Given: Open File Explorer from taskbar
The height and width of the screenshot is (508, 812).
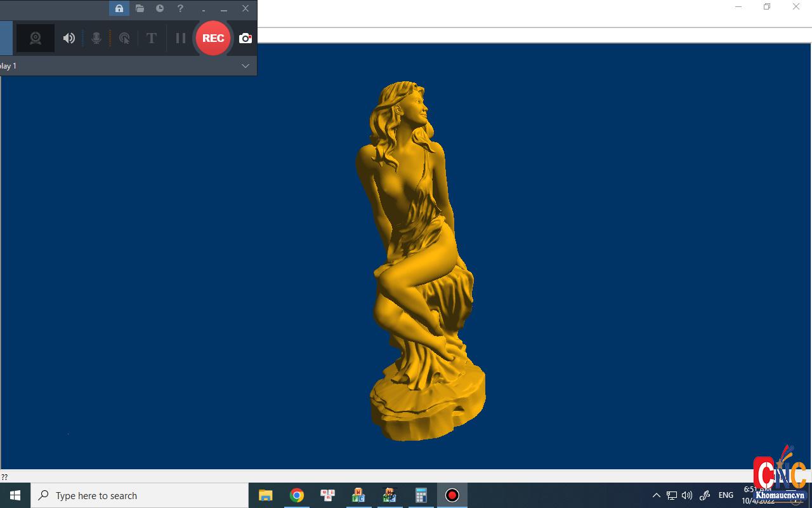Looking at the screenshot, I should pyautogui.click(x=266, y=495).
